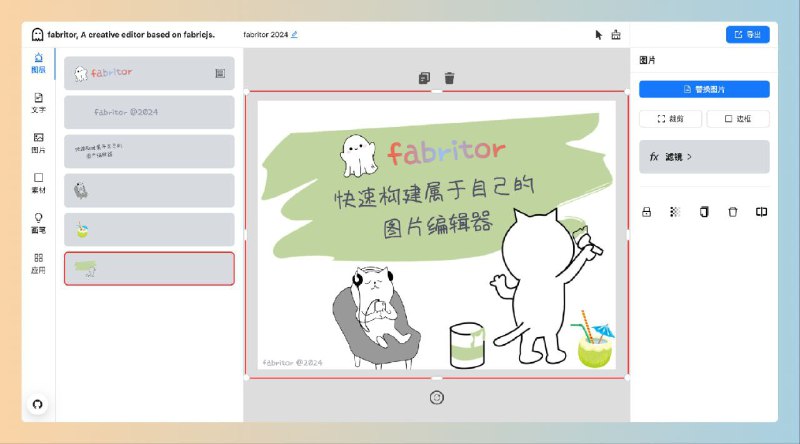Image resolution: width=800 pixels, height=444 pixels.
Task: Select the pointer cursor tool
Action: click(x=599, y=35)
